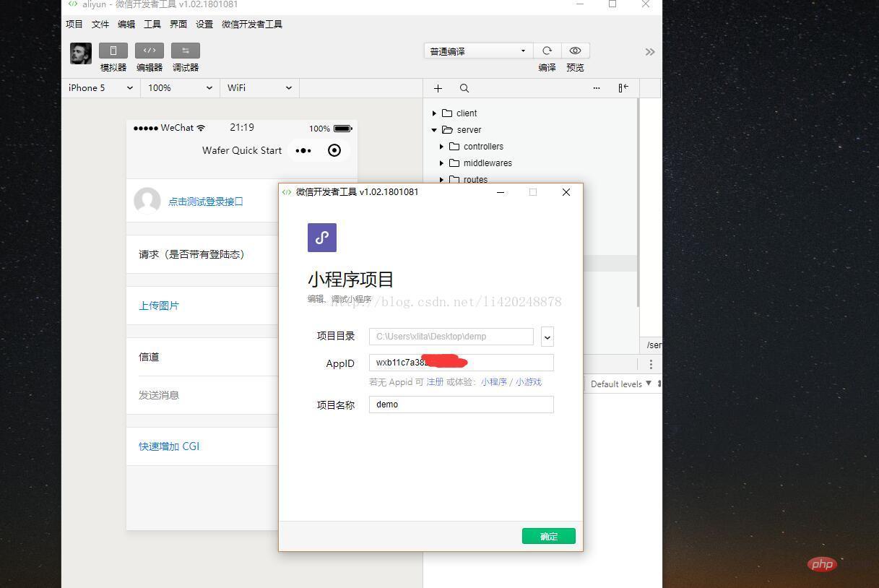Click the 小游戏 trial link
The height and width of the screenshot is (588, 879).
528,382
